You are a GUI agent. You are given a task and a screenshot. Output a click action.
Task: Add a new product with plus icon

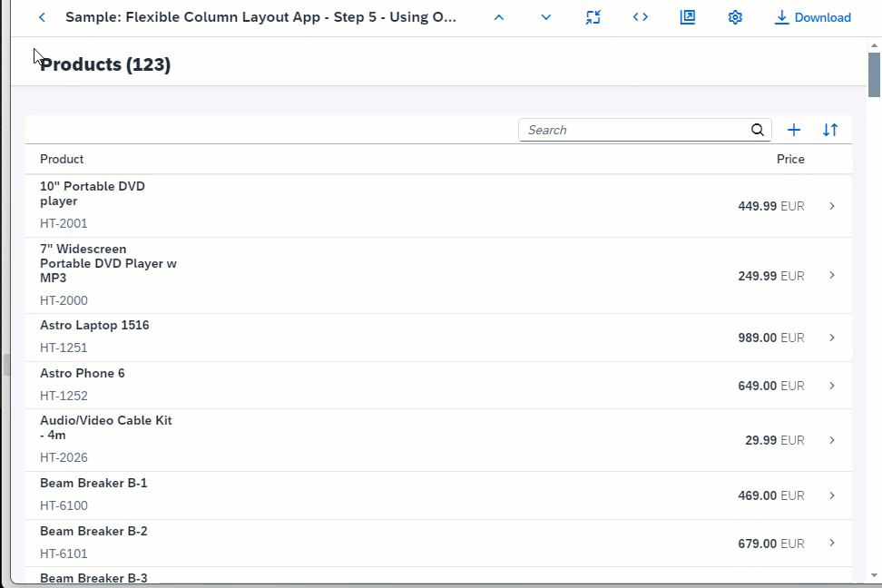coord(794,130)
